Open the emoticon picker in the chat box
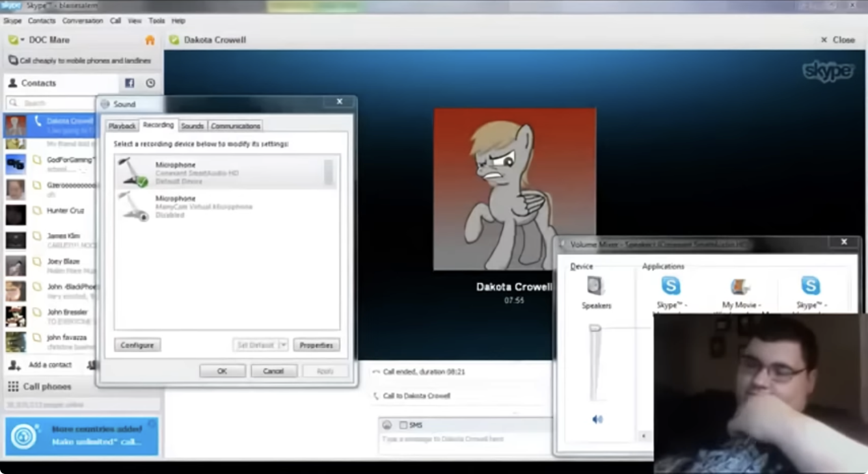This screenshot has width=868, height=474. pos(387,425)
